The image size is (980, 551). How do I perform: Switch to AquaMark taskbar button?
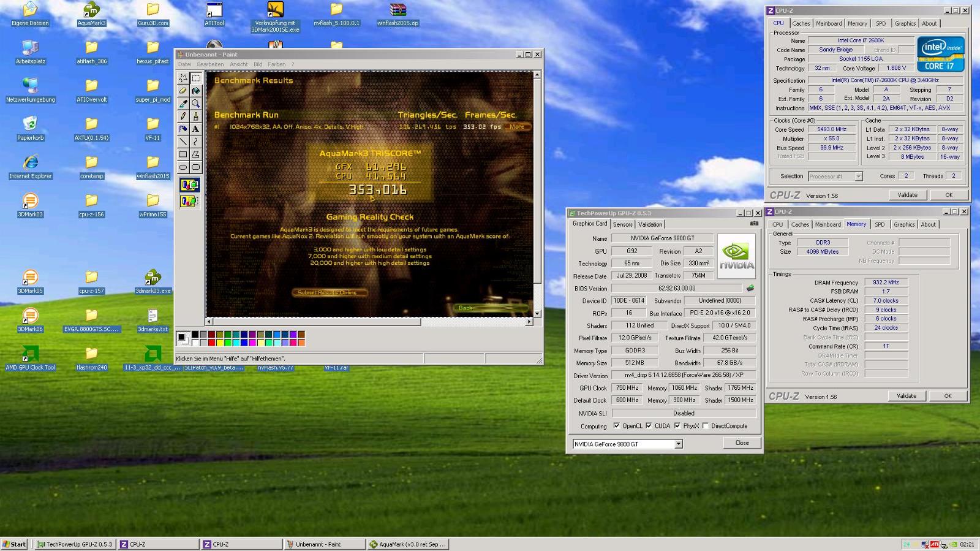(408, 544)
